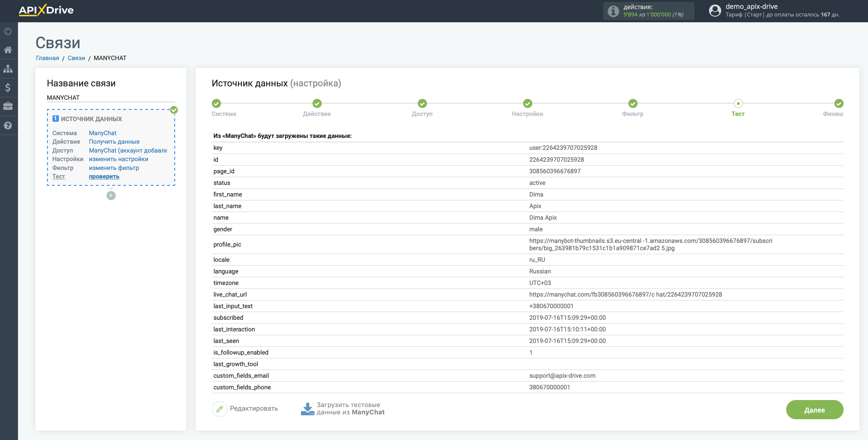
Task: Open the Связи breadcrumb link
Action: click(x=76, y=58)
